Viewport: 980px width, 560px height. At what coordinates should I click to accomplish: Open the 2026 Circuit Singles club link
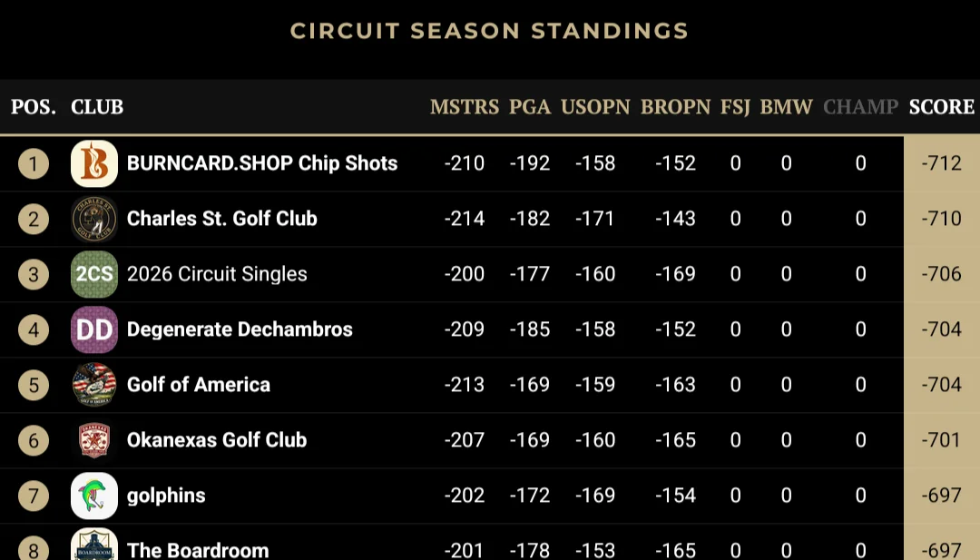pyautogui.click(x=217, y=274)
